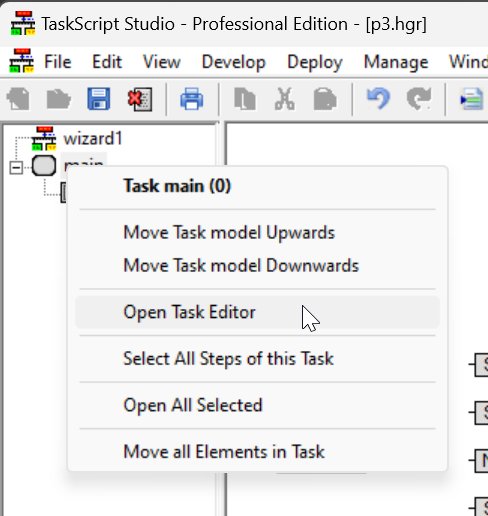Choose Select All Steps of this Task
Screen dimensions: 488x516
coord(257,359)
